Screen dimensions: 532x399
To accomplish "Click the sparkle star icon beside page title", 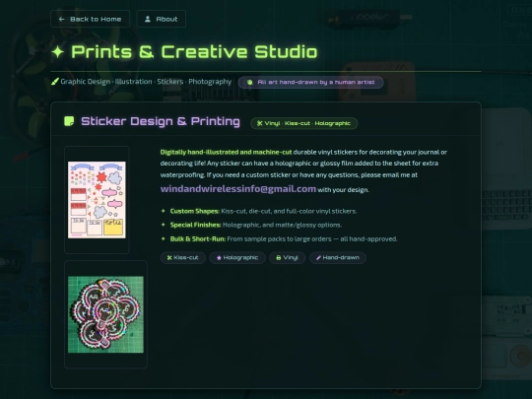I will 58,52.
